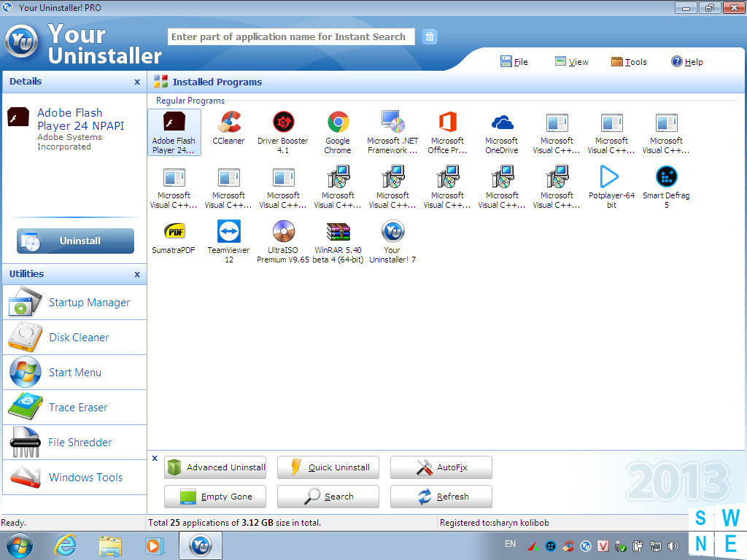Open the View menu
The height and width of the screenshot is (560, 747).
[572, 61]
